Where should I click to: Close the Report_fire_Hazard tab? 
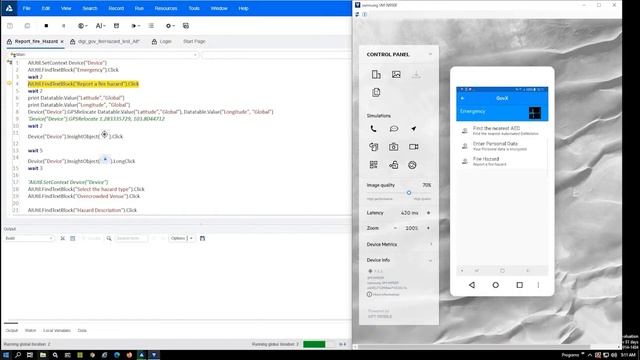coord(62,42)
